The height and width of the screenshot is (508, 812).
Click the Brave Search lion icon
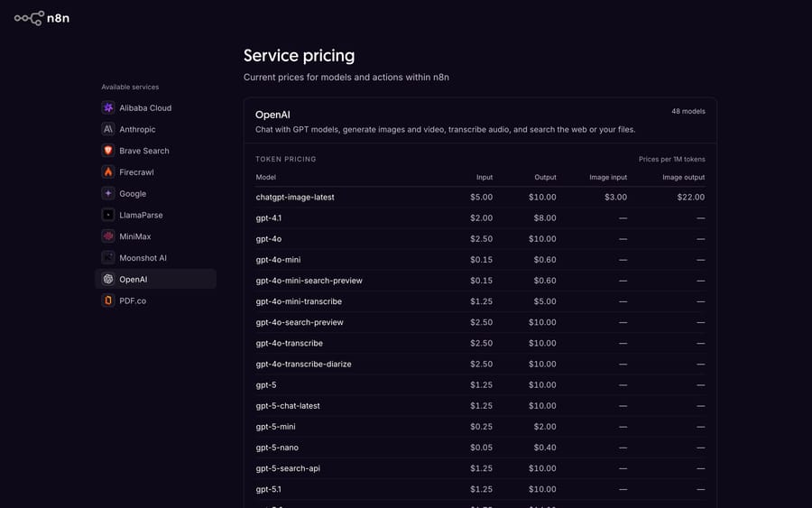[x=107, y=151]
